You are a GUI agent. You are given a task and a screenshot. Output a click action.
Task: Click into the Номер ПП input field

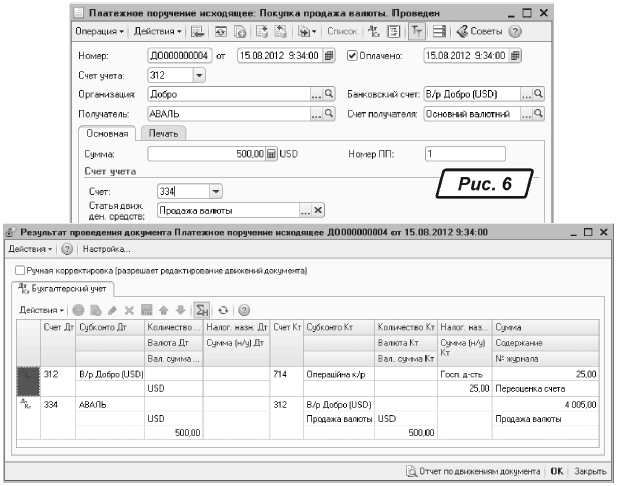(463, 154)
